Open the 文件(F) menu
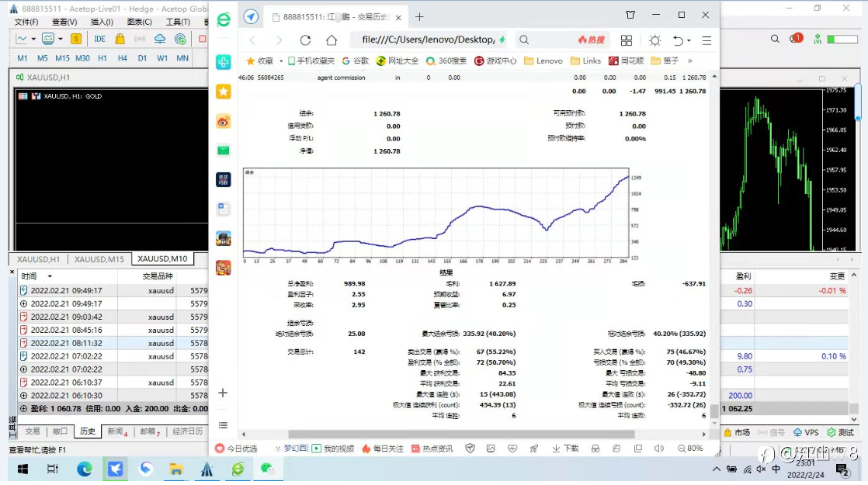This screenshot has height=485, width=868. 26,23
